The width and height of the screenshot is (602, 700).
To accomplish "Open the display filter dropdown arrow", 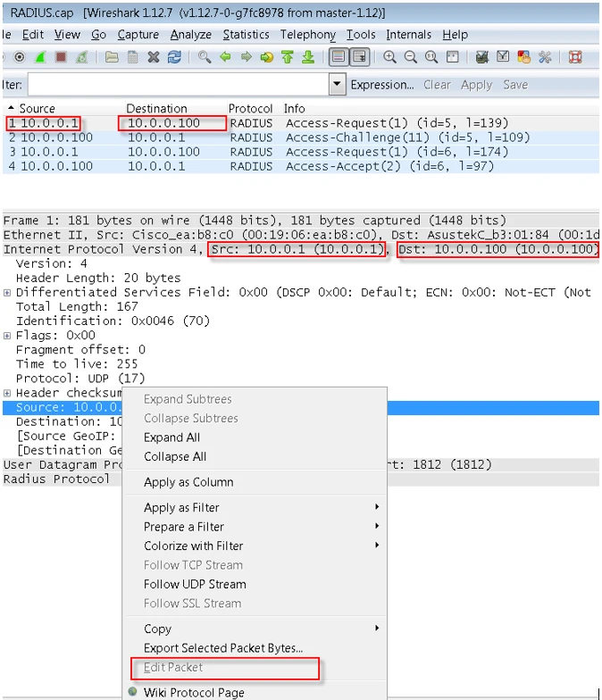I will click(x=337, y=85).
